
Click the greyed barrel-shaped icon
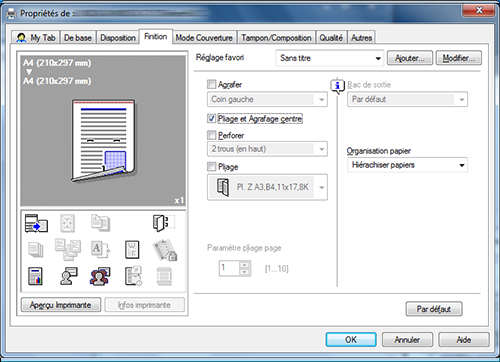point(164,276)
